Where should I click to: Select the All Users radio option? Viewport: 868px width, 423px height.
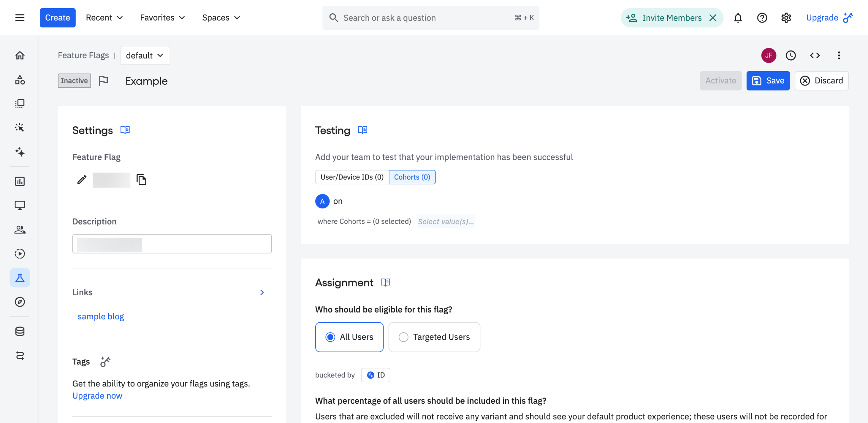click(330, 337)
